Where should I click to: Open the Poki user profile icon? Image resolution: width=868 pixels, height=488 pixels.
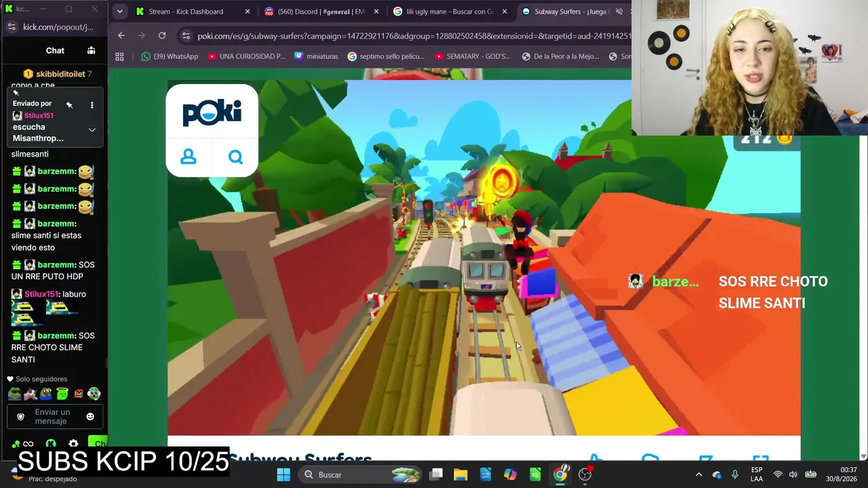(189, 157)
